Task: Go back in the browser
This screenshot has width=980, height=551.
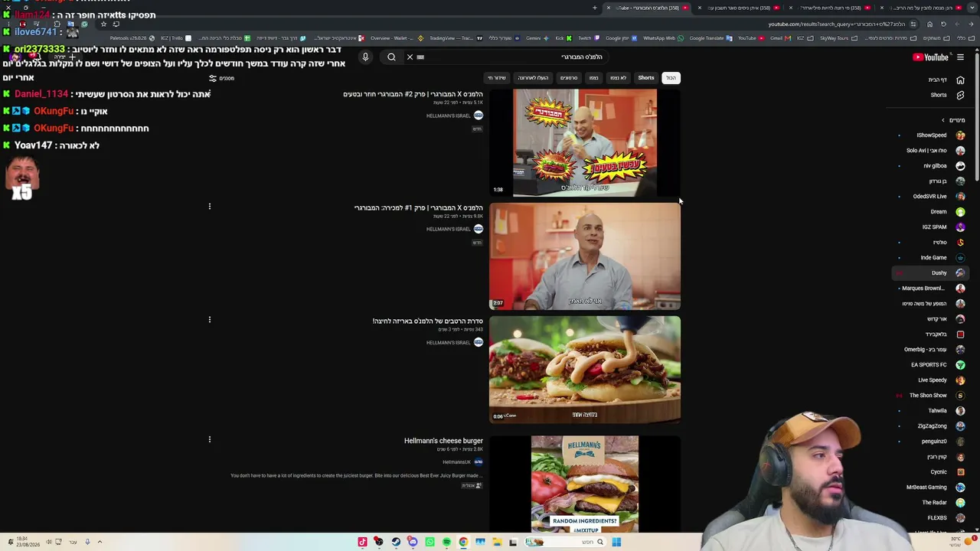Action: [x=972, y=24]
